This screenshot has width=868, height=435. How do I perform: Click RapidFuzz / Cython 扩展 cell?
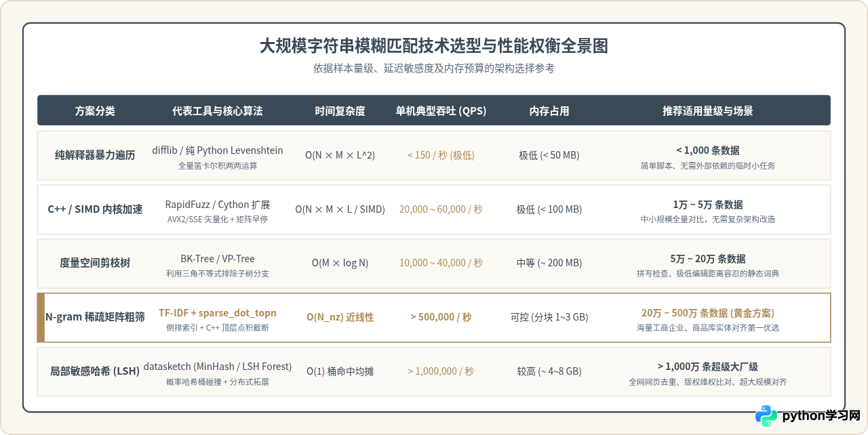218,205
